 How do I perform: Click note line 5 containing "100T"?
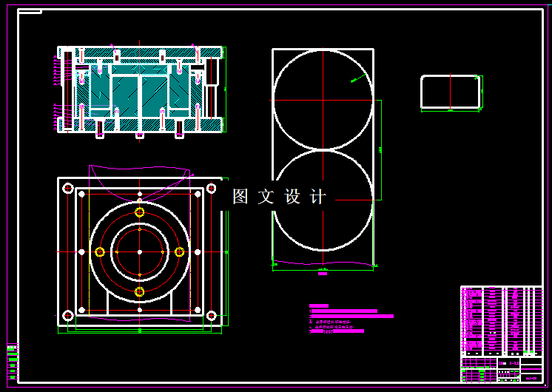pos(337,331)
